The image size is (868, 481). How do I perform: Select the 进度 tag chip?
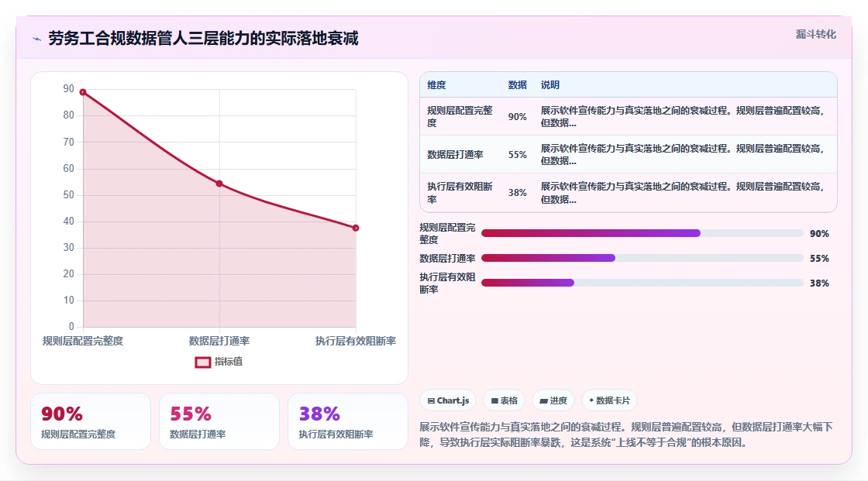click(x=553, y=400)
